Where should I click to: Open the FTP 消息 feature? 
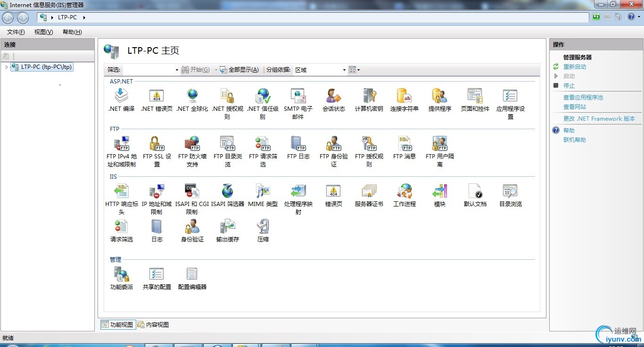[404, 148]
